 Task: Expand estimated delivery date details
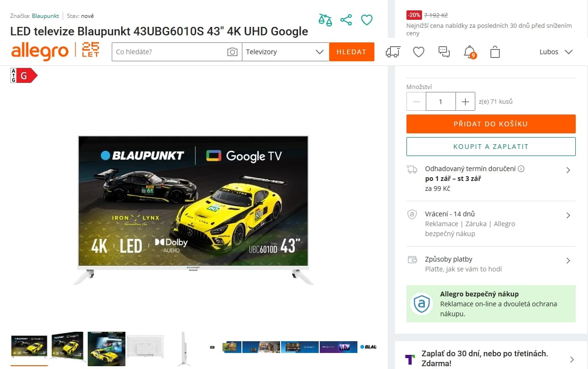pyautogui.click(x=568, y=170)
